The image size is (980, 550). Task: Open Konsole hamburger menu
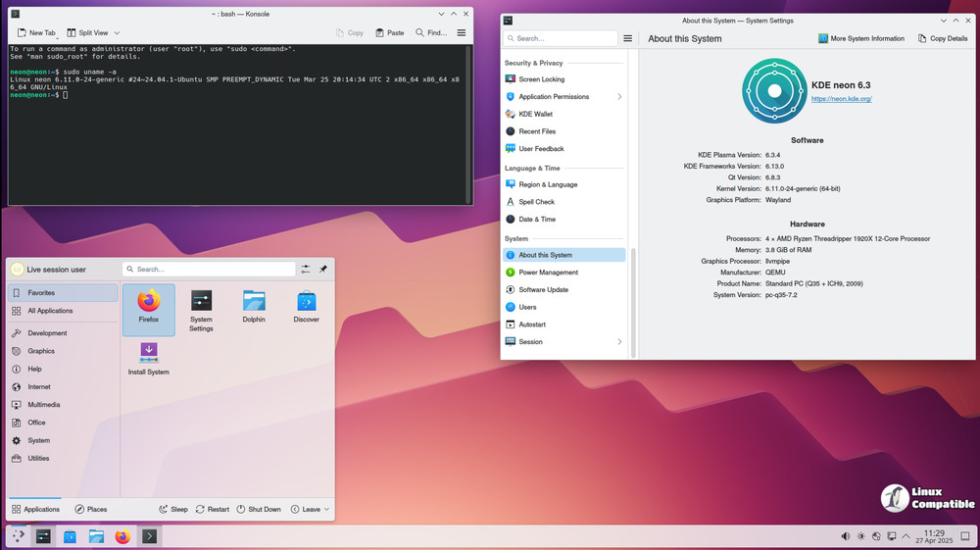coord(462,32)
